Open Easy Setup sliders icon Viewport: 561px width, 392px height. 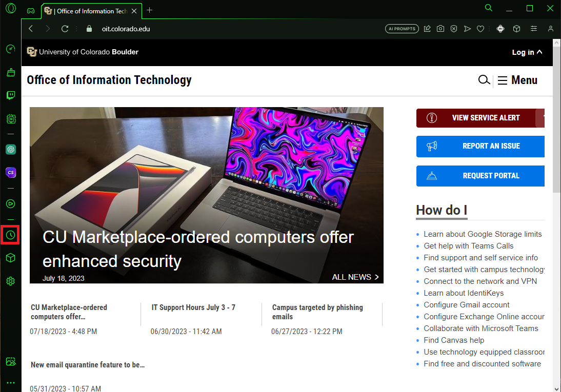pyautogui.click(x=534, y=29)
